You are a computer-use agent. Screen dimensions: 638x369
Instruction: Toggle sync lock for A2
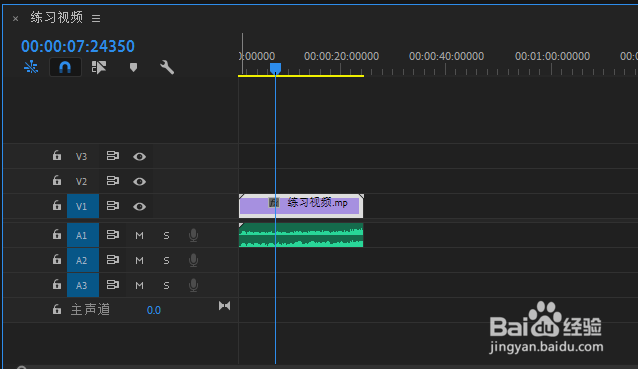tap(113, 260)
